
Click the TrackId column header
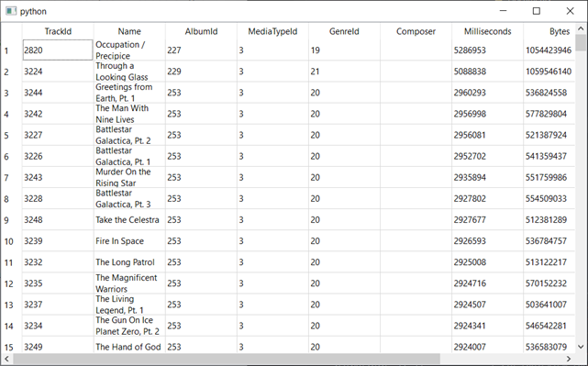pyautogui.click(x=58, y=31)
